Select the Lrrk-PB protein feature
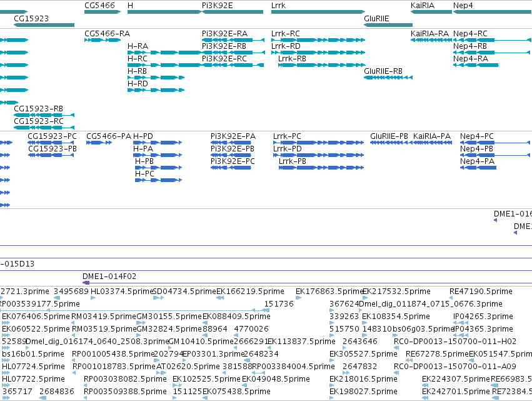Viewport: 532px width, 401px height. tap(321, 168)
